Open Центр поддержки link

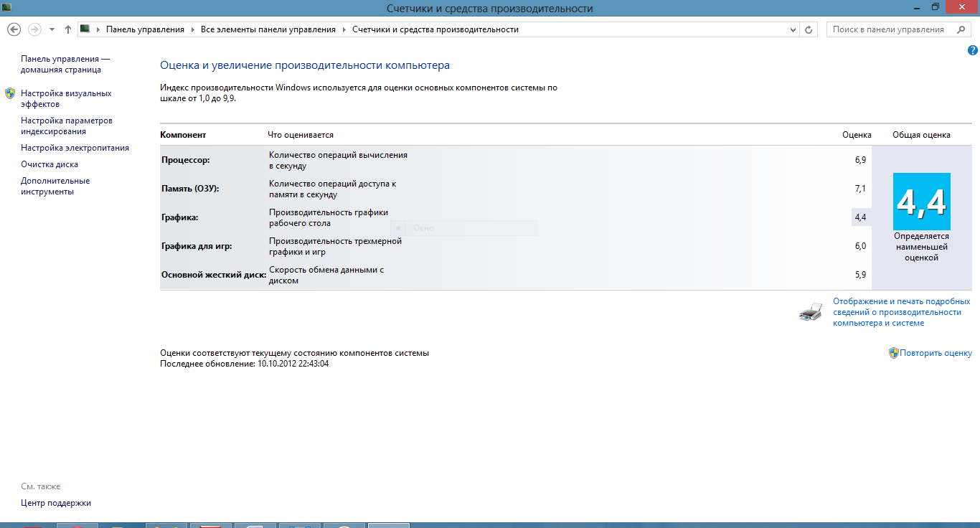click(56, 503)
